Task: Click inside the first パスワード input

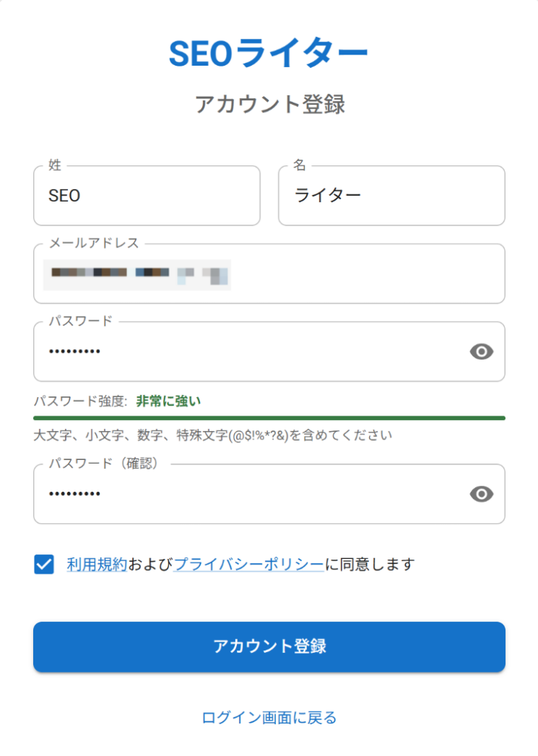Action: [244, 352]
